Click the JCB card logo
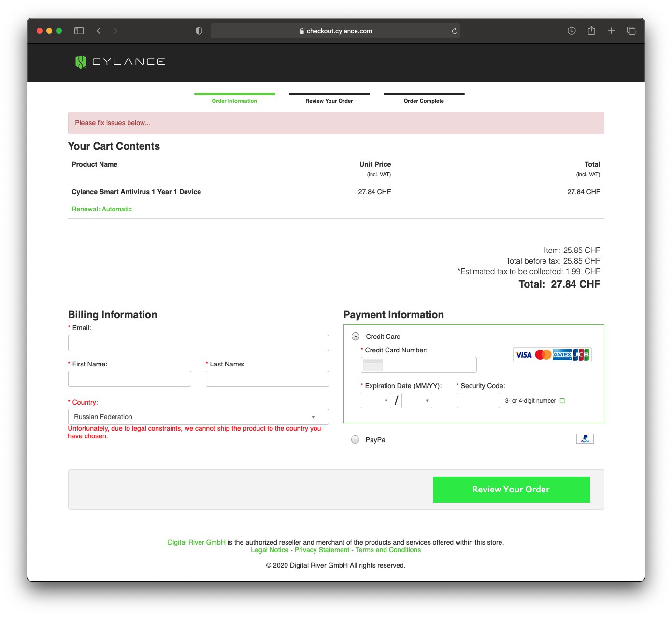This screenshot has height=617, width=672. point(581,355)
